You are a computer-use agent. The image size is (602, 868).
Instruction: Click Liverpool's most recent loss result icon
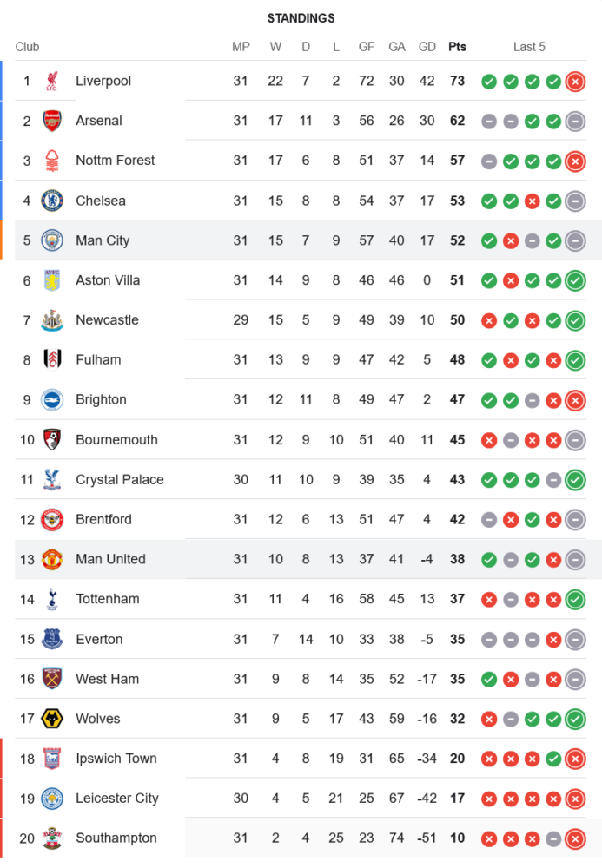[x=574, y=82]
